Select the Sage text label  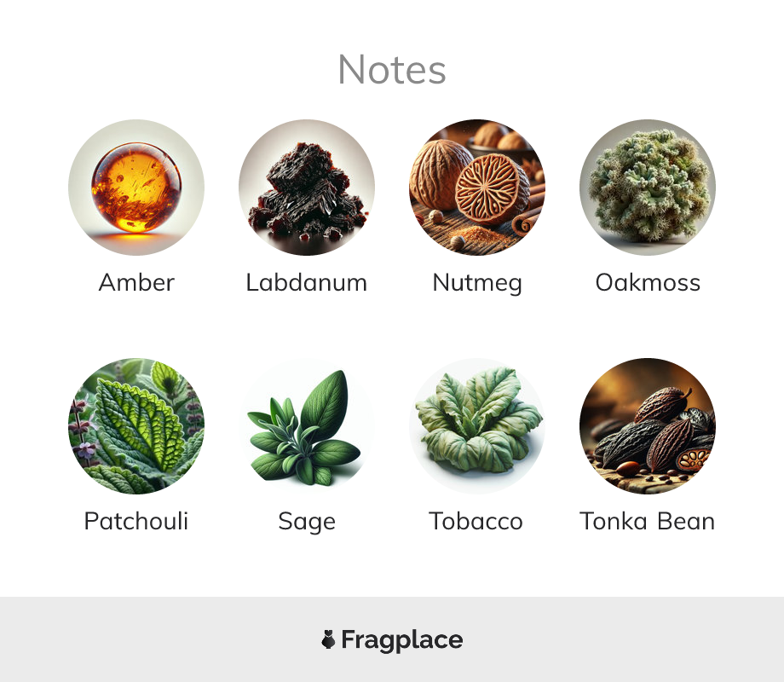coord(307,523)
